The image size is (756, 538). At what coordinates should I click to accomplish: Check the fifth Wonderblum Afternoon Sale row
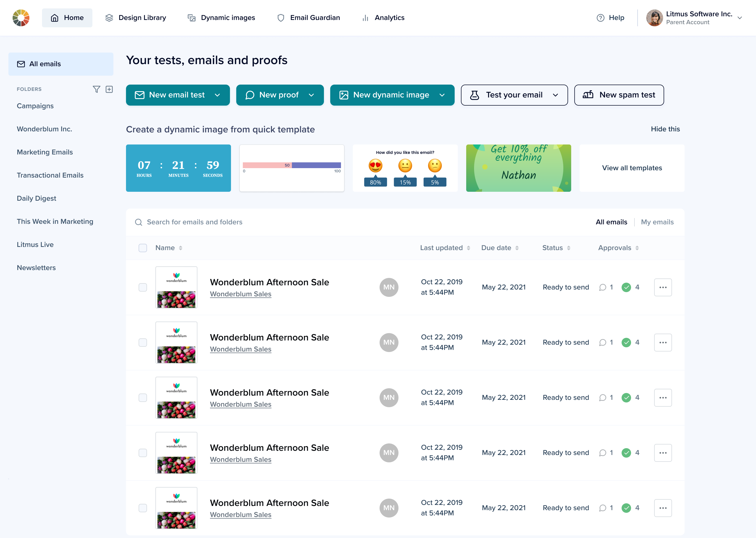coord(143,508)
